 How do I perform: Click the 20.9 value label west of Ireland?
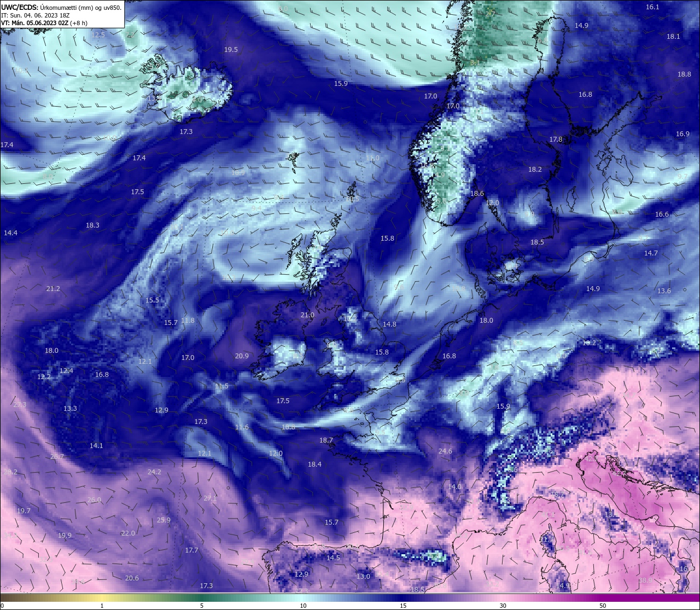coord(242,356)
